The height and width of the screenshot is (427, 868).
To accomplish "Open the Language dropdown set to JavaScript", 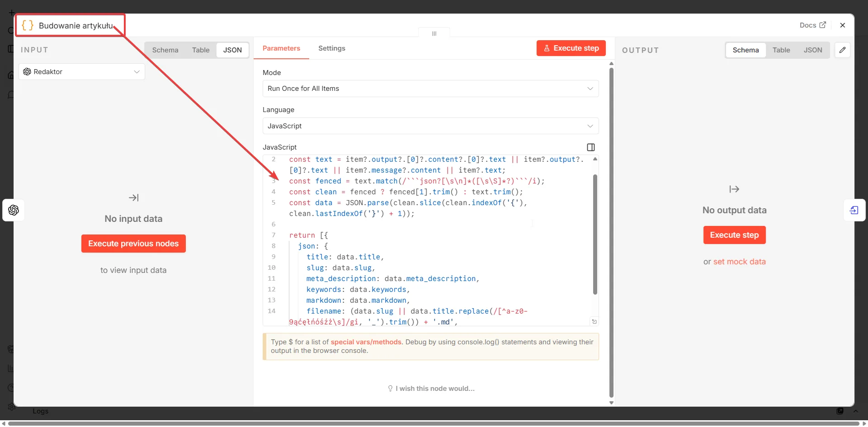I will 430,126.
